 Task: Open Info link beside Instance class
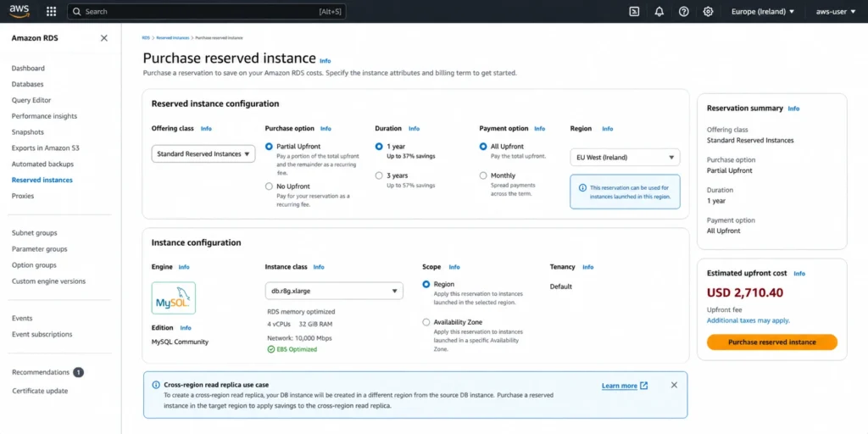tap(319, 267)
